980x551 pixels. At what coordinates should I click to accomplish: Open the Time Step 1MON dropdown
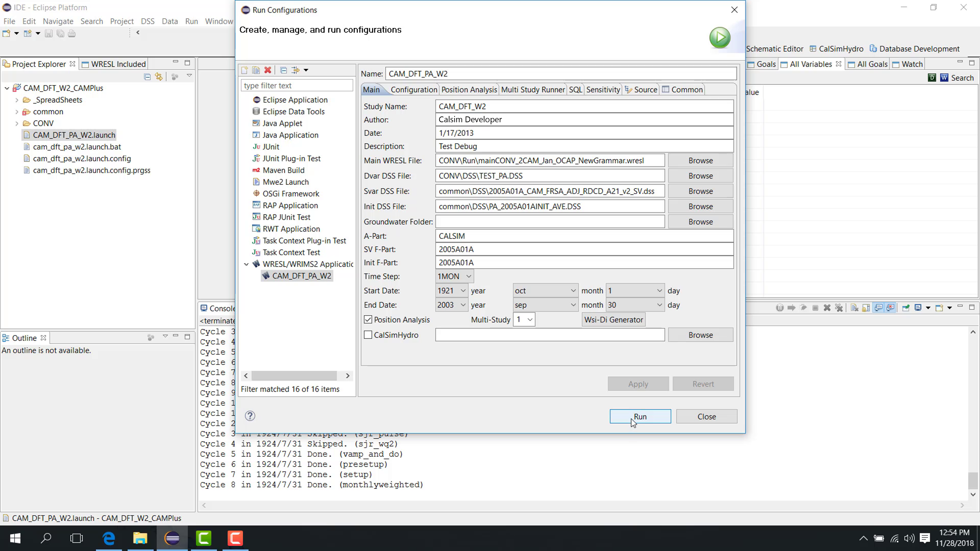tap(454, 276)
